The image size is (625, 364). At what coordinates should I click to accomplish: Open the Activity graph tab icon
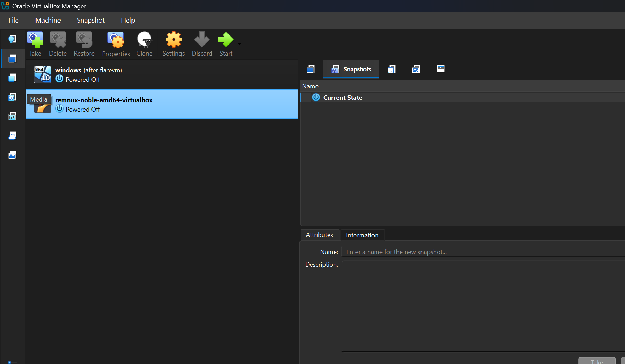pyautogui.click(x=416, y=69)
